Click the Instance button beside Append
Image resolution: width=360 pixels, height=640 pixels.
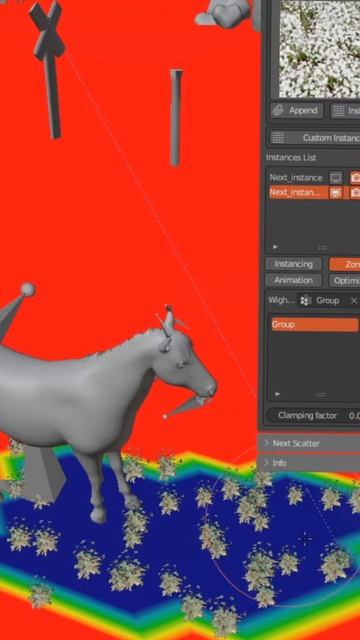[x=345, y=111]
